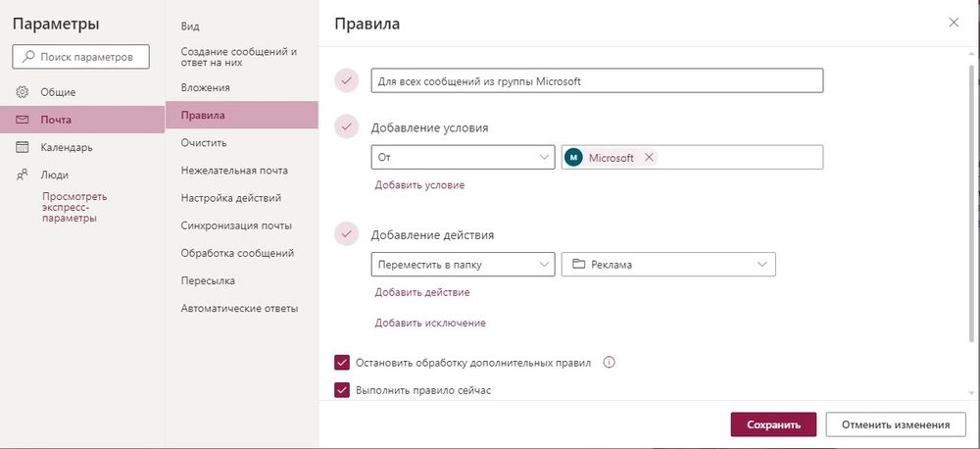Image resolution: width=980 pixels, height=449 pixels.
Task: Click the rule name input field
Action: tap(597, 81)
